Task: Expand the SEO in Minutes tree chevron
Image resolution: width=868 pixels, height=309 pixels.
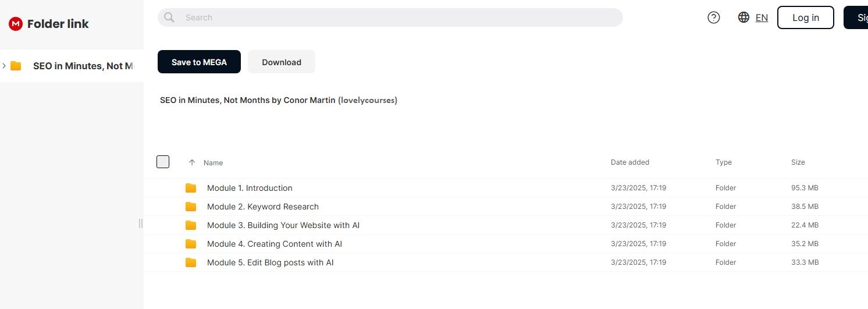Action: coord(4,66)
